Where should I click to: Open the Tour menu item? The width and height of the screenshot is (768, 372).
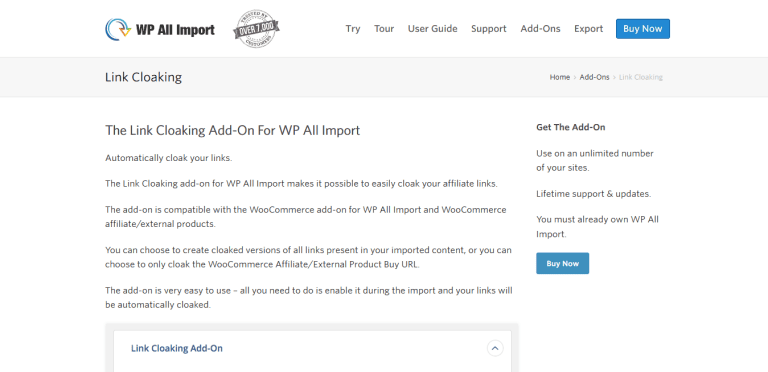tap(384, 29)
